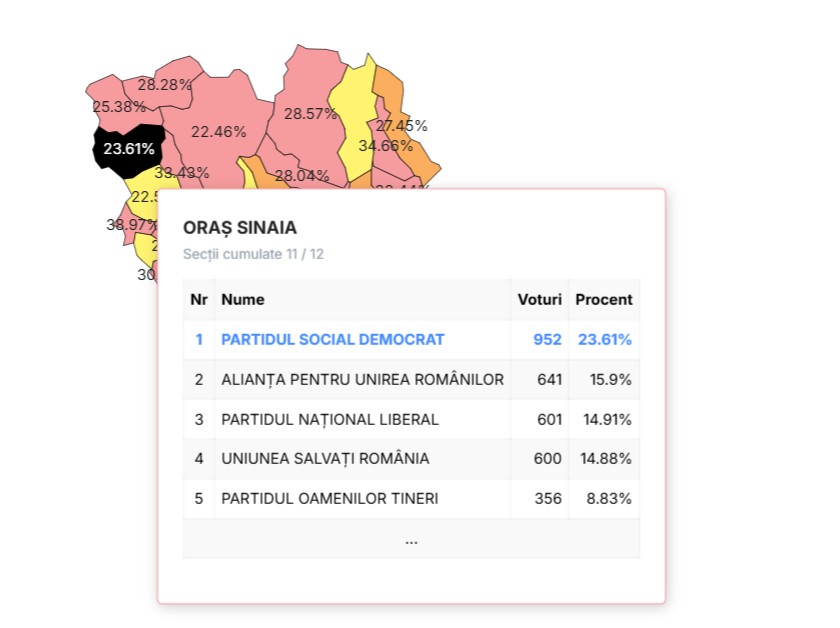
Task: Select the pink region labeled 22.46%
Action: tap(218, 131)
